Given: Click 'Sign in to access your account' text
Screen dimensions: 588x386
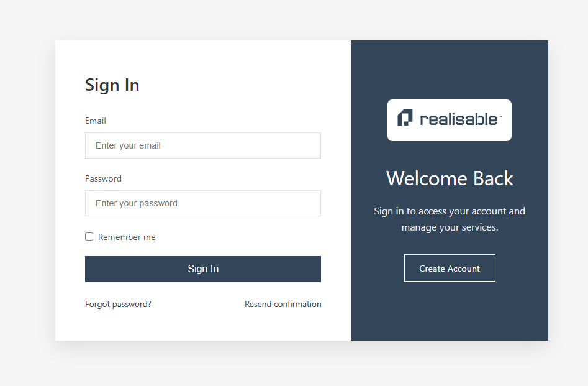Looking at the screenshot, I should 450,211.
